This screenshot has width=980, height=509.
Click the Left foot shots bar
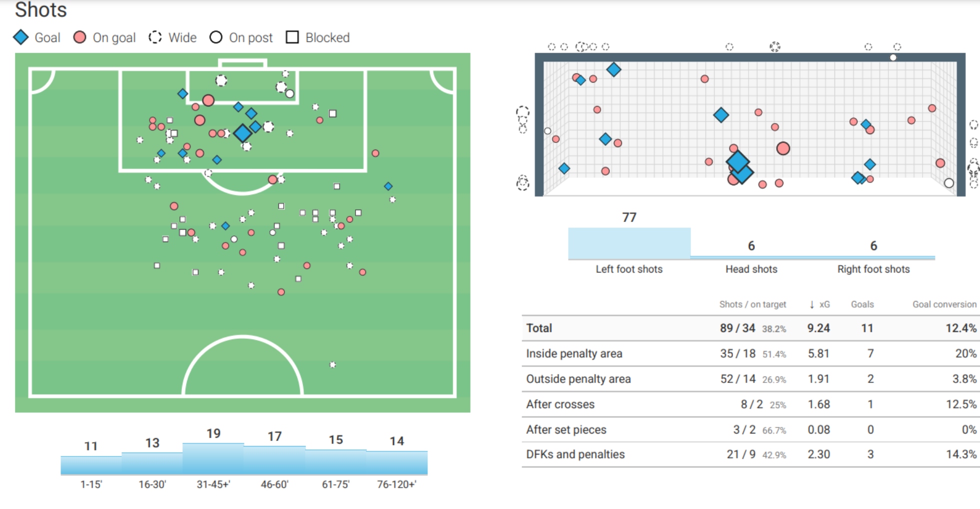pyautogui.click(x=629, y=243)
